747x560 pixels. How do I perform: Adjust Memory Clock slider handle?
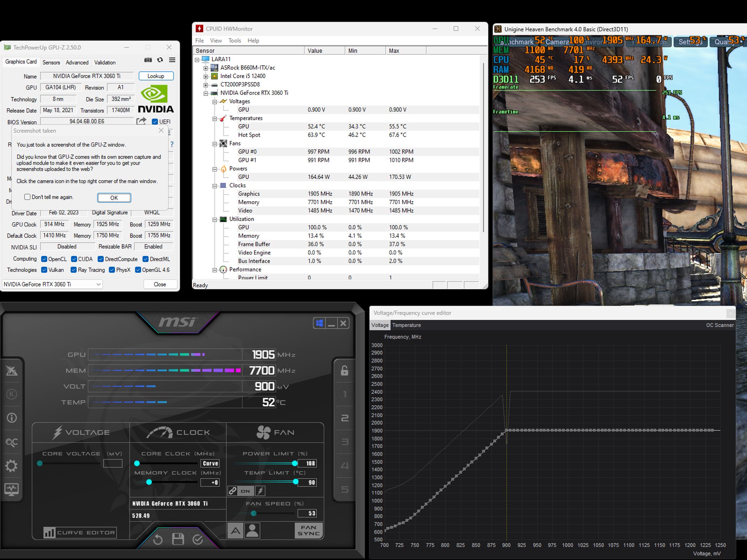click(149, 482)
